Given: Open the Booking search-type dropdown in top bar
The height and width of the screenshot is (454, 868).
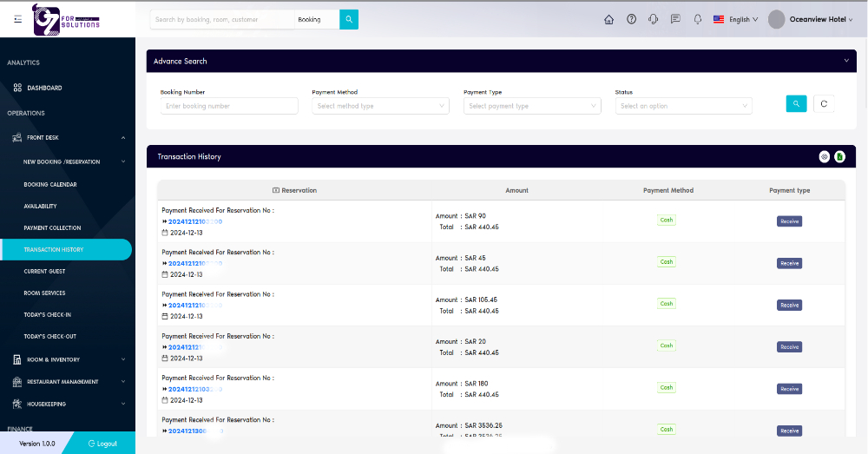Looking at the screenshot, I should pos(317,19).
